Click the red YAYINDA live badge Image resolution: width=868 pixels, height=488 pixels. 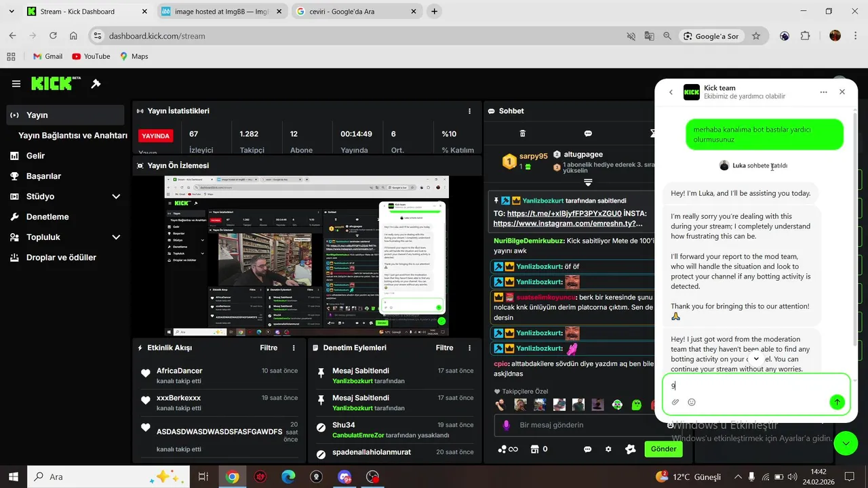[x=155, y=136]
